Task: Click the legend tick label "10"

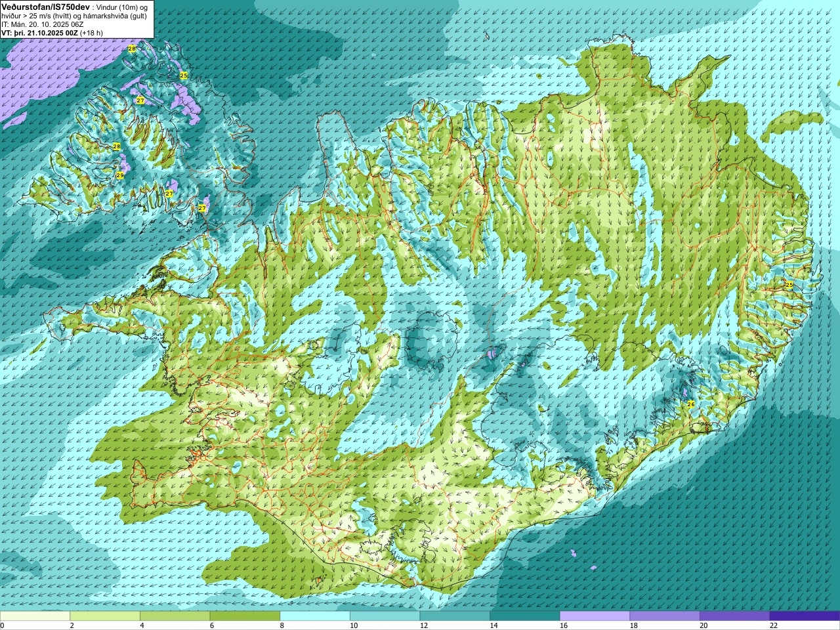Action: [x=354, y=625]
